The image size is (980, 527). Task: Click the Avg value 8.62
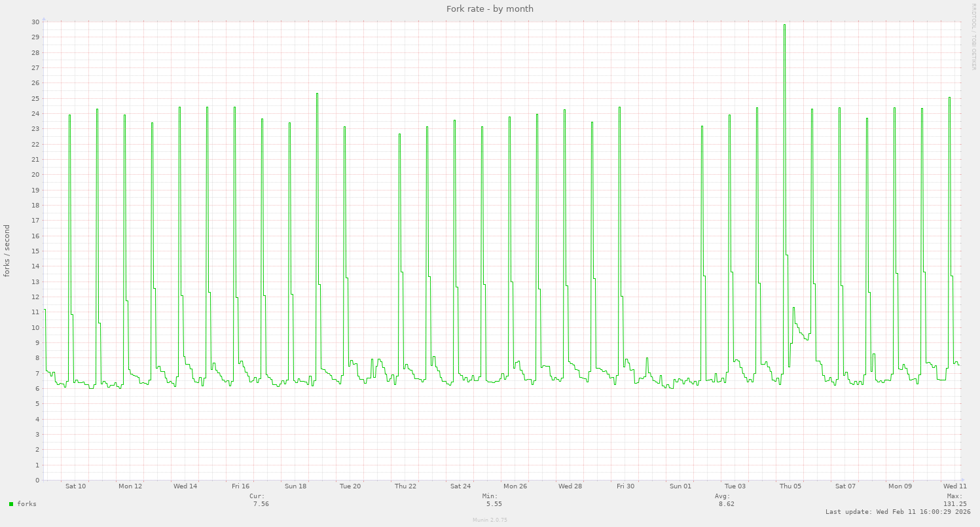click(x=726, y=504)
